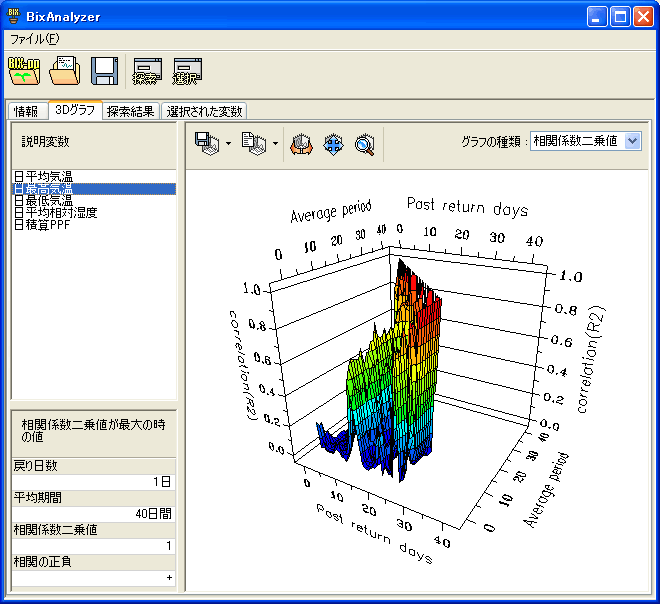Click the copy graph icon
The width and height of the screenshot is (660, 604).
tap(254, 144)
